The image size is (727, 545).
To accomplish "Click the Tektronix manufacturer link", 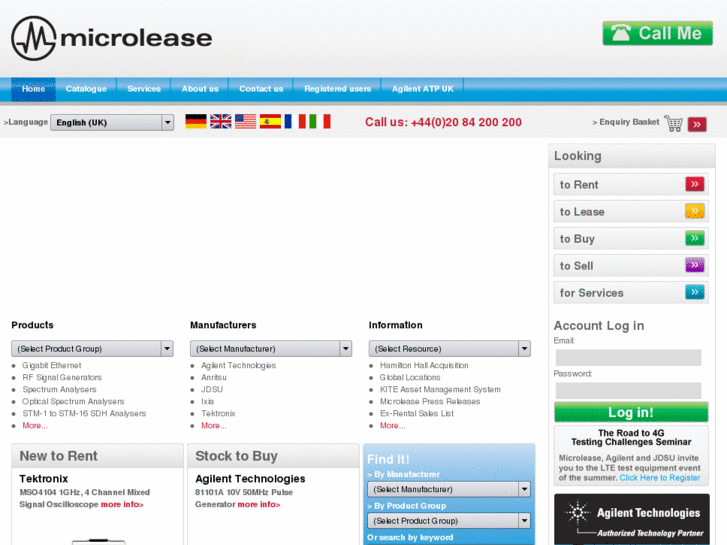I will click(x=218, y=414).
